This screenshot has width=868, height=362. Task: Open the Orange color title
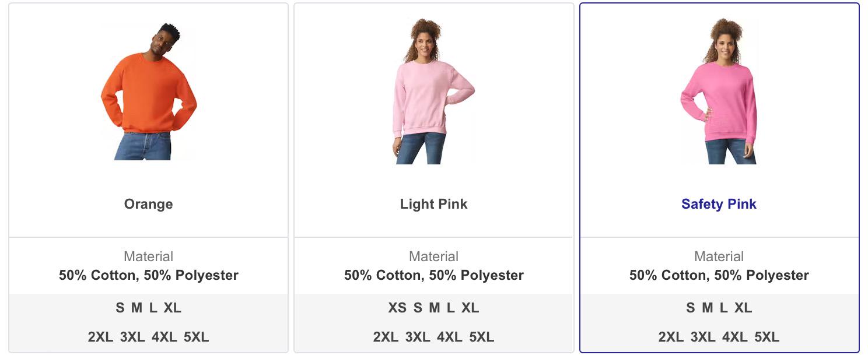(x=148, y=204)
